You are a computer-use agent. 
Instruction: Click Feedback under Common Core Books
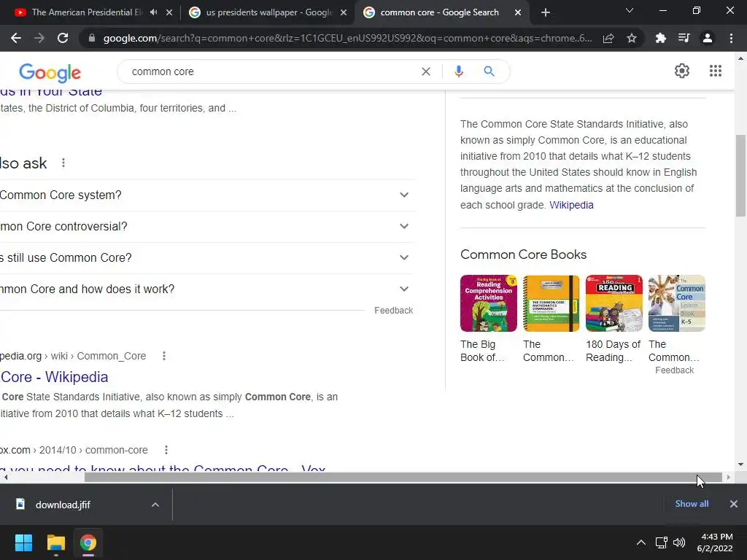tap(675, 370)
